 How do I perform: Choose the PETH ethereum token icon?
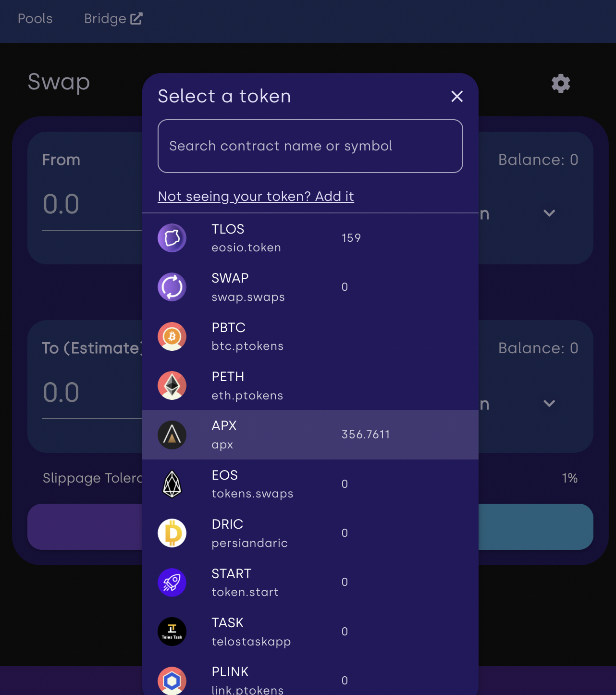point(172,385)
